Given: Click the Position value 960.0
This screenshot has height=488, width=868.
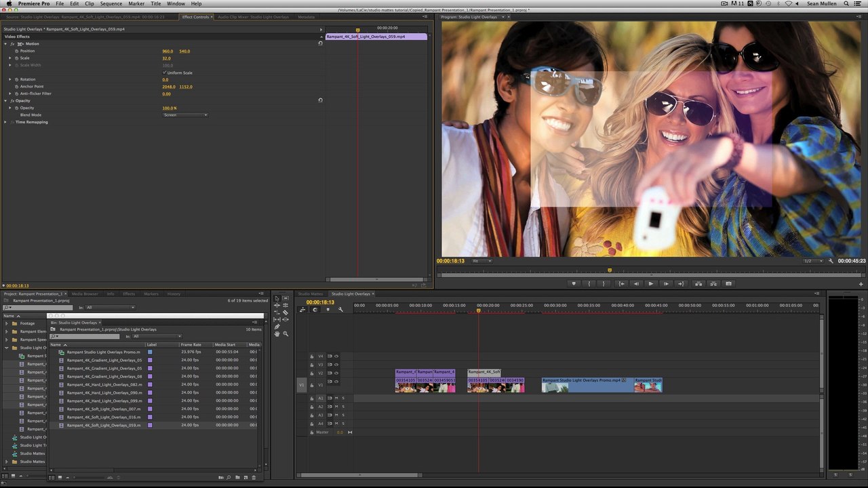Looking at the screenshot, I should pyautogui.click(x=167, y=51).
